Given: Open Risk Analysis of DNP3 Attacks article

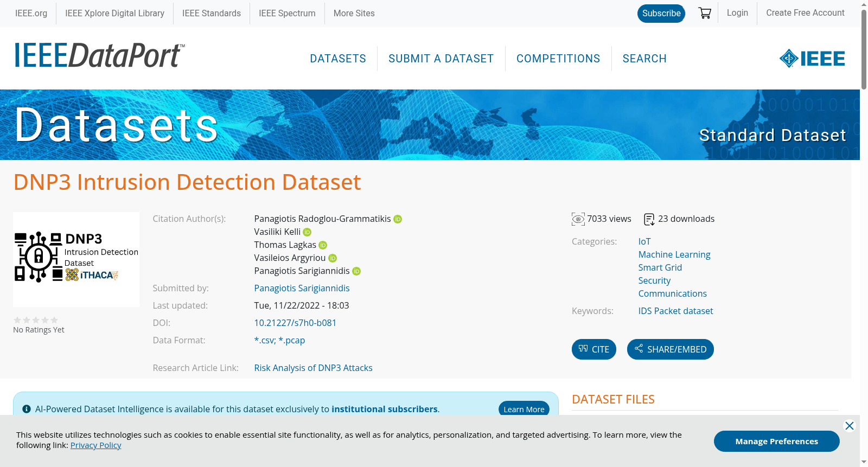Looking at the screenshot, I should (314, 368).
